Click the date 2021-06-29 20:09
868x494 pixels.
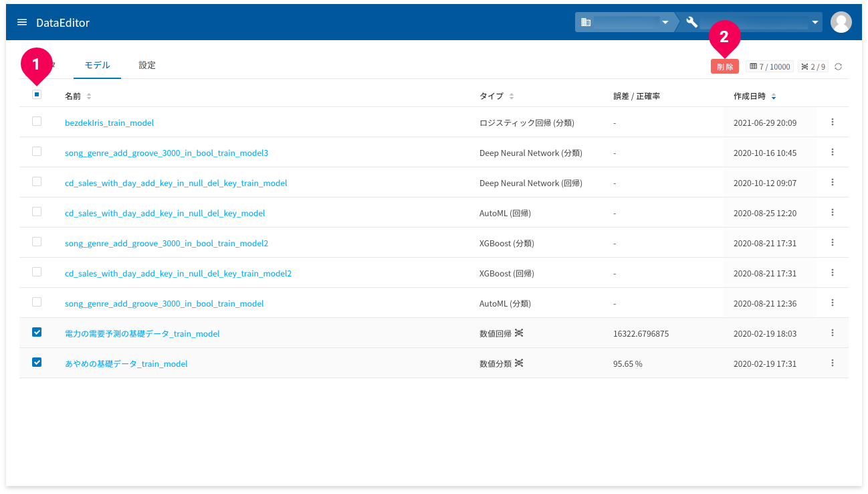coord(765,122)
